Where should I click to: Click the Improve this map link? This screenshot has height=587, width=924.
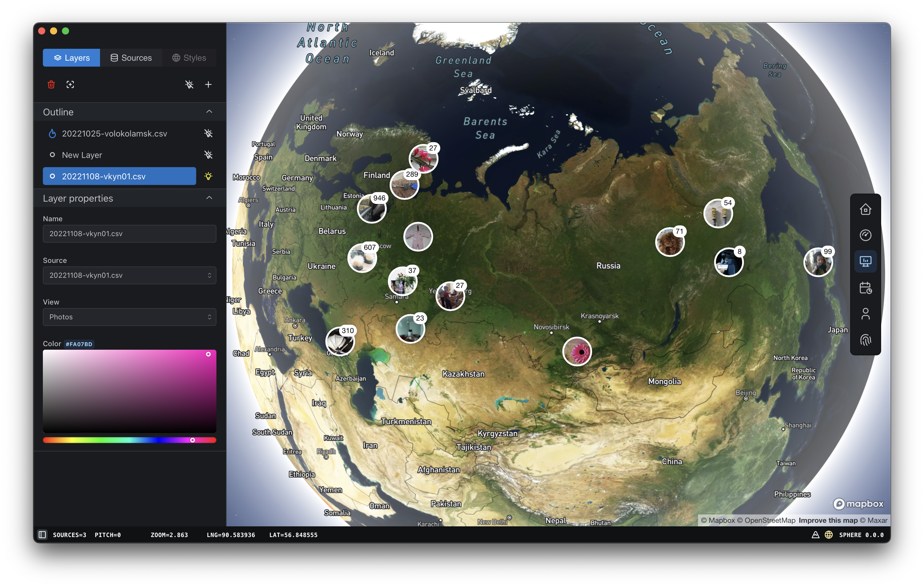(828, 520)
